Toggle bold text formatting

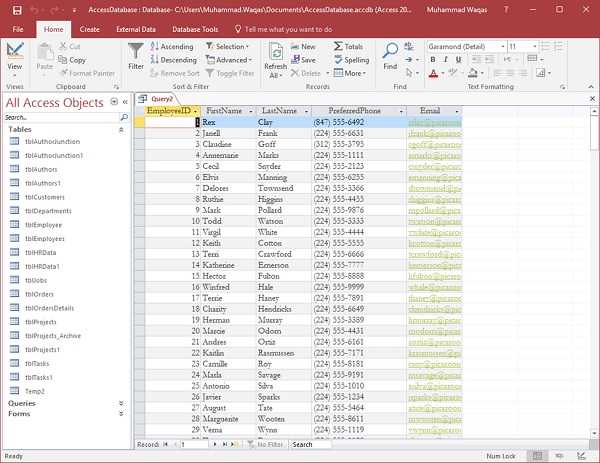click(433, 60)
